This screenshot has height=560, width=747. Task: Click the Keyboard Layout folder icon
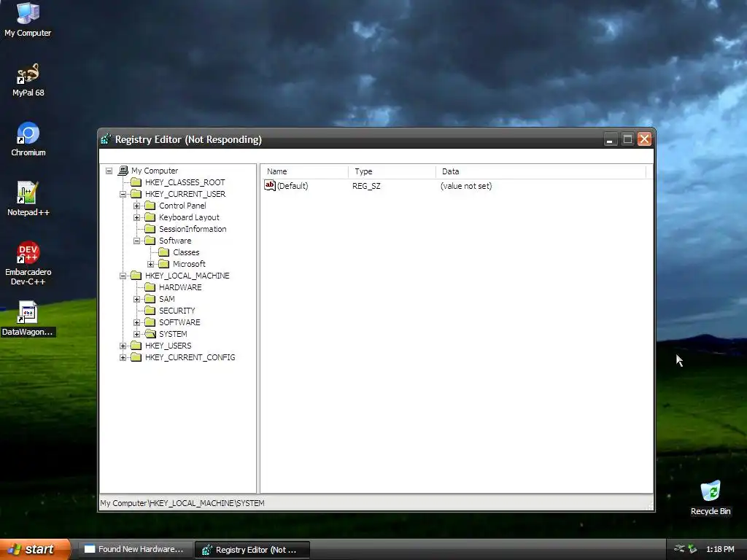pos(150,217)
